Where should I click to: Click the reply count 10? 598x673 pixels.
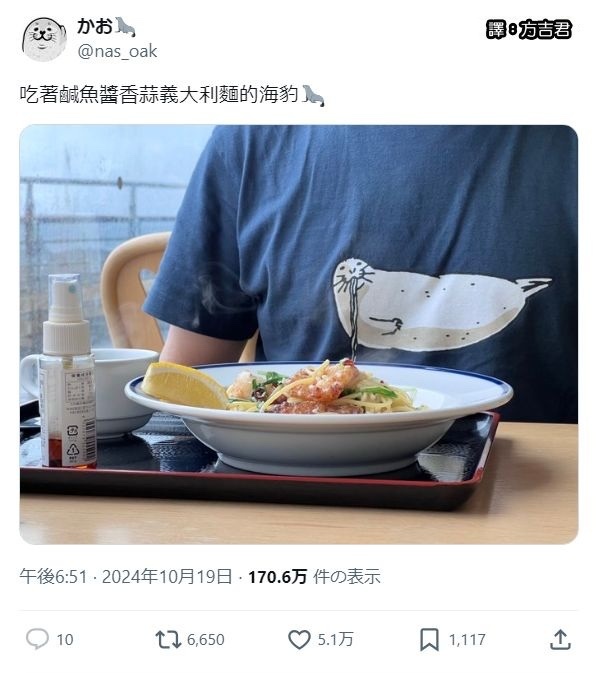tap(65, 640)
